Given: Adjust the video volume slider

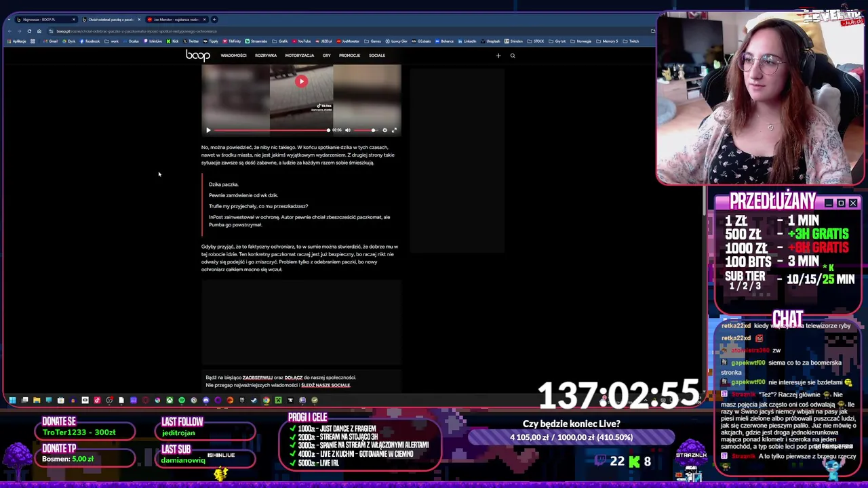Looking at the screenshot, I should click(x=366, y=130).
